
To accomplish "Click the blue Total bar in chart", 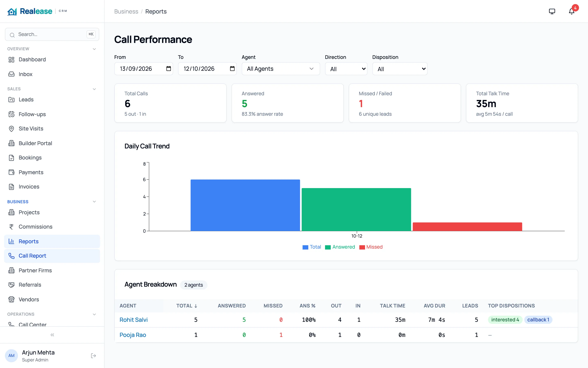I will click(245, 205).
